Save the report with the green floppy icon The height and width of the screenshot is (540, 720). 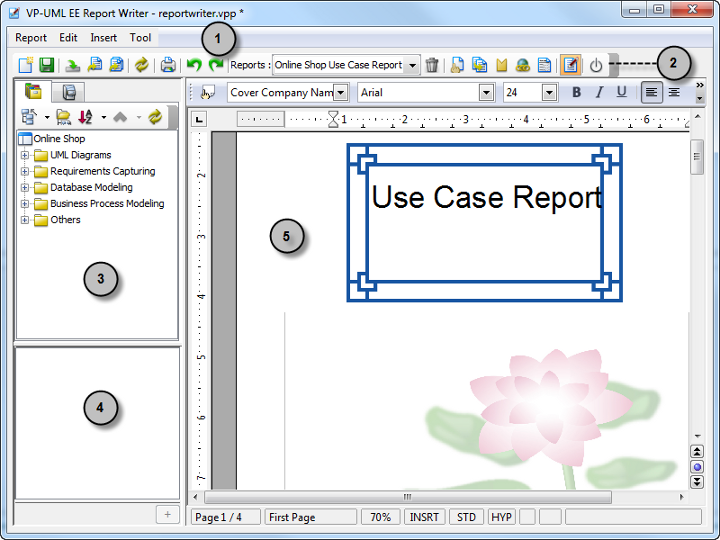[46, 65]
